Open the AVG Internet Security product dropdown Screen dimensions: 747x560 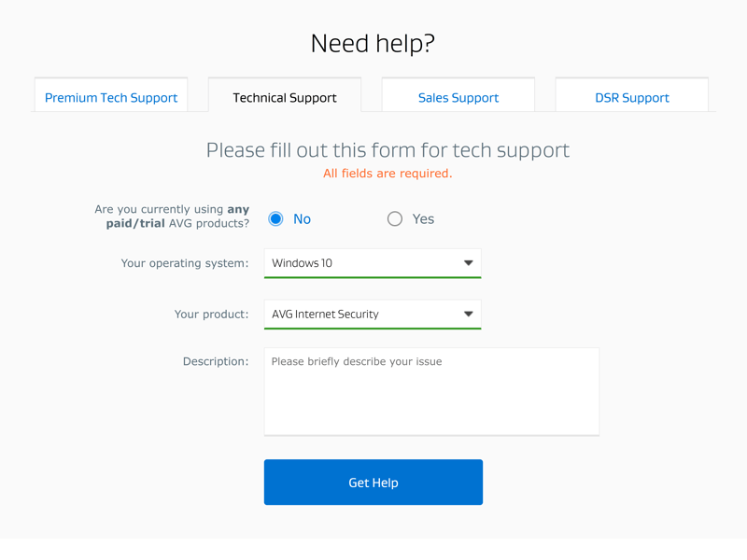point(373,315)
